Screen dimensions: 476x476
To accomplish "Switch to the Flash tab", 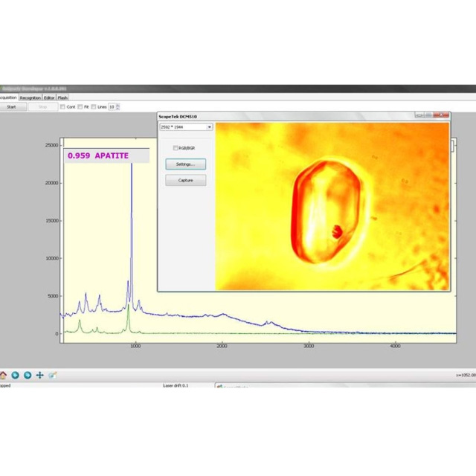I will pos(63,97).
